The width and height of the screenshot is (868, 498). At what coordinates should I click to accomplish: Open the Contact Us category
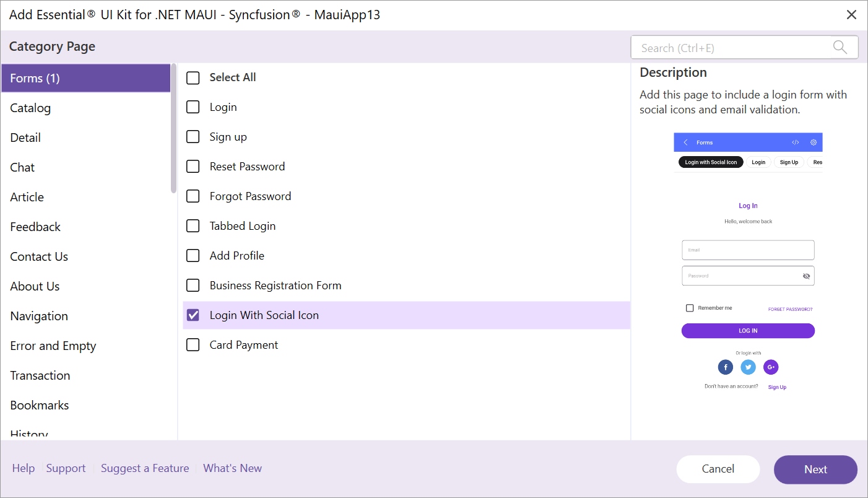point(85,256)
